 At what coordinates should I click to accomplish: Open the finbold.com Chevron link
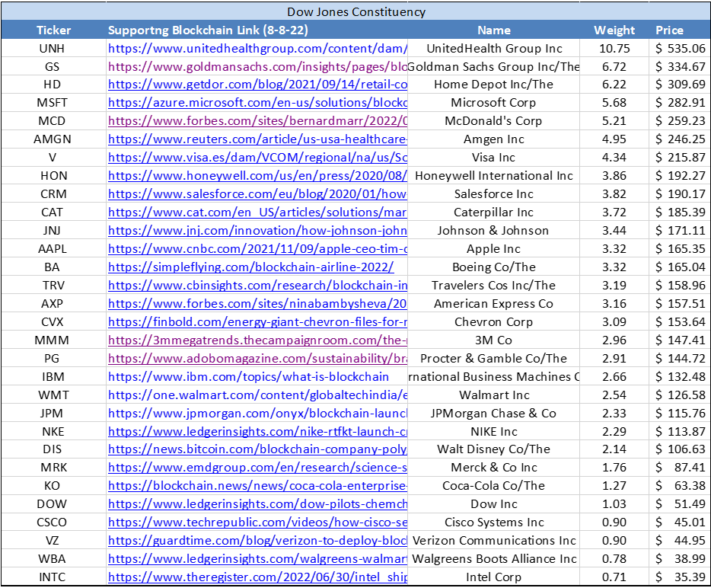coord(257,321)
